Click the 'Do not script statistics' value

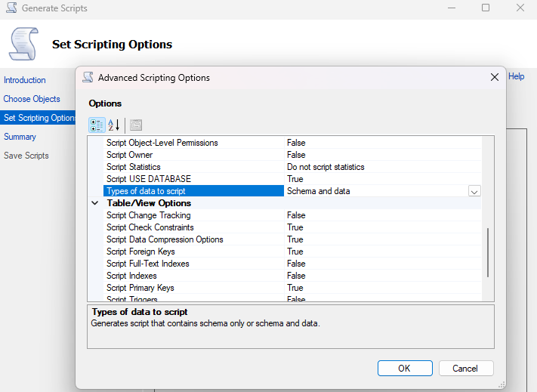click(326, 167)
